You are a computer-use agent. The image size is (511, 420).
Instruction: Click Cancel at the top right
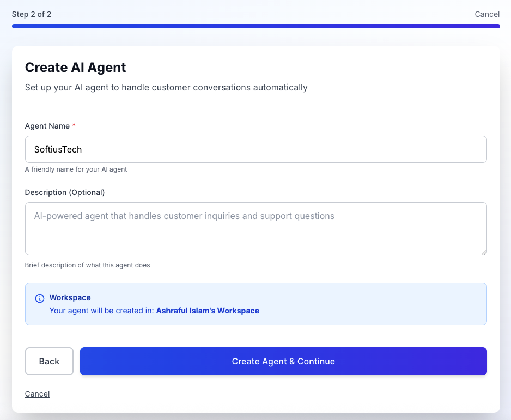(x=487, y=14)
